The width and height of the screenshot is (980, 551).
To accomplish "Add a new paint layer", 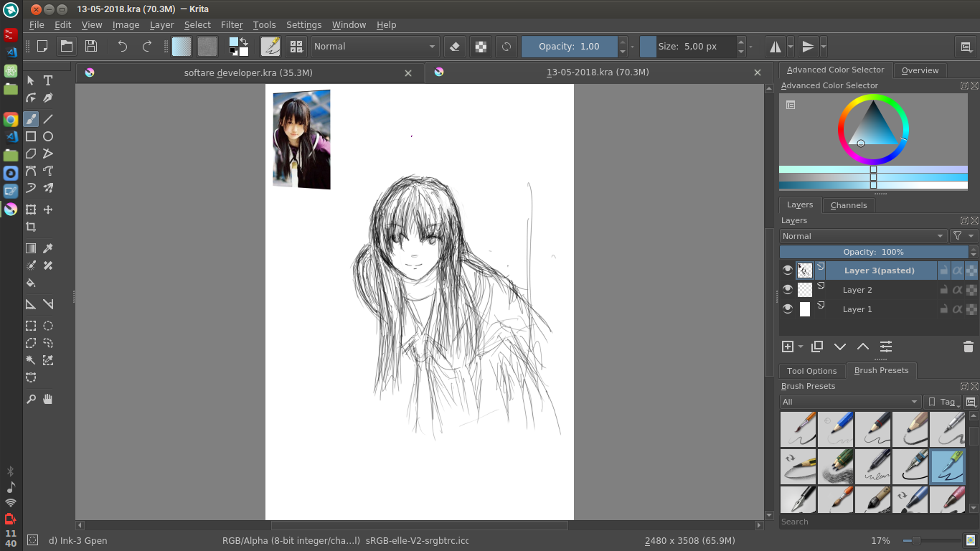I will [786, 347].
